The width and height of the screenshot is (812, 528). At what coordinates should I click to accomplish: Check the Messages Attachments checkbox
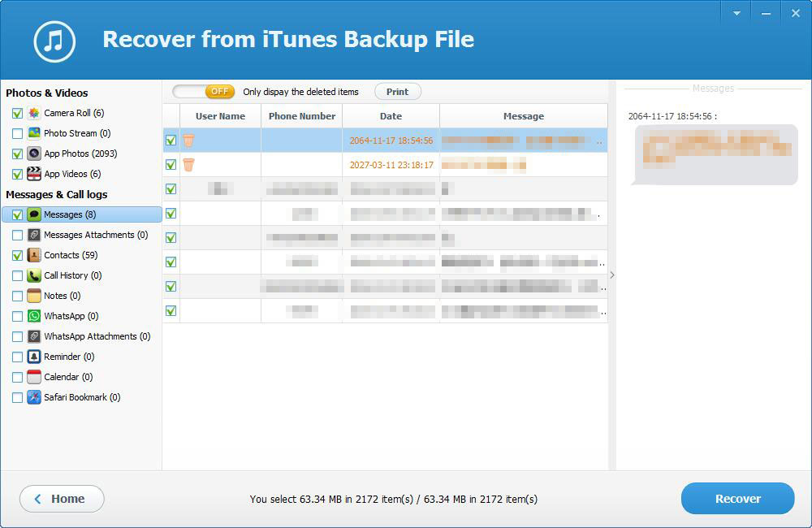tap(18, 236)
